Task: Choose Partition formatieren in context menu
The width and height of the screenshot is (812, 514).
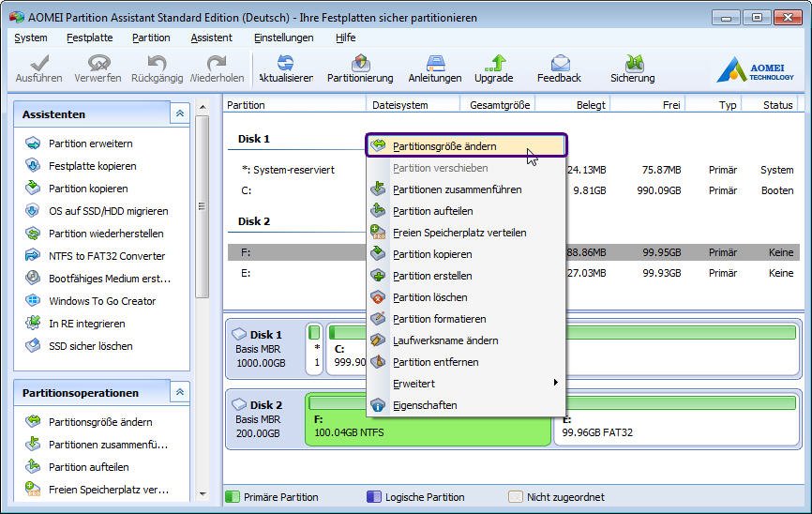Action: pos(466,319)
